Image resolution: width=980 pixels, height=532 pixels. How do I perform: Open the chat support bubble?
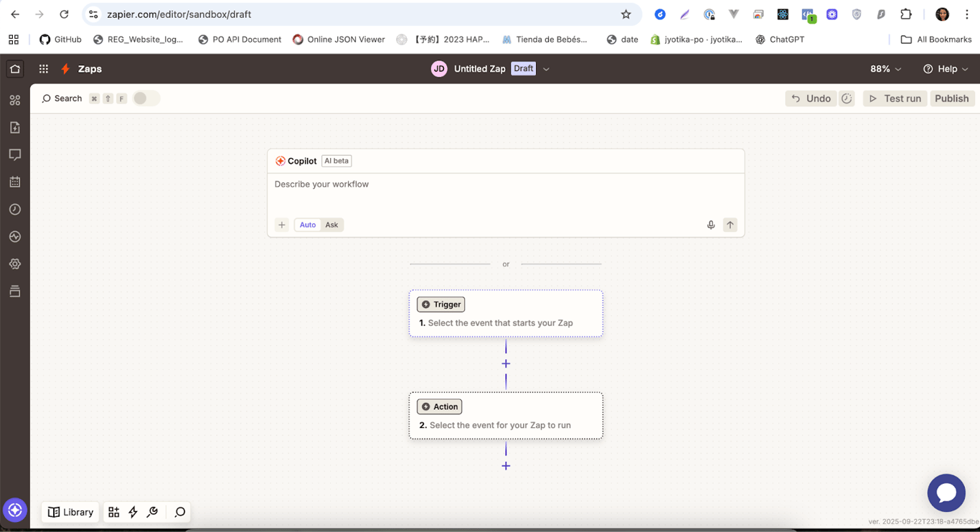[x=946, y=493]
